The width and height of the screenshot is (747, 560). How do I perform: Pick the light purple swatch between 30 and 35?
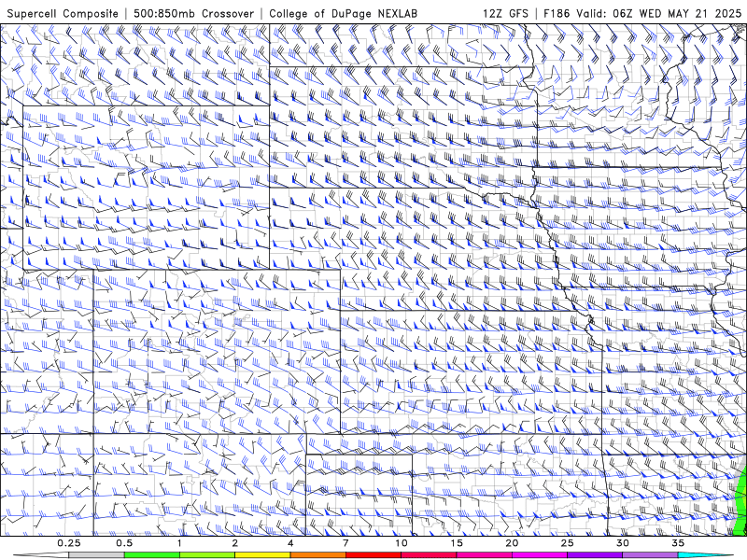[x=650, y=555]
